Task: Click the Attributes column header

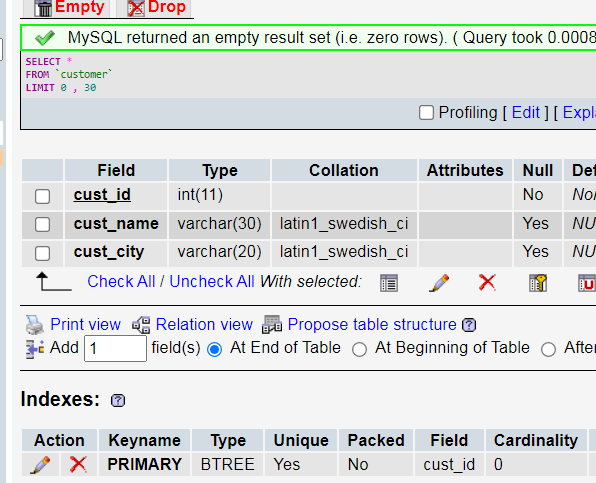Action: coord(465,170)
